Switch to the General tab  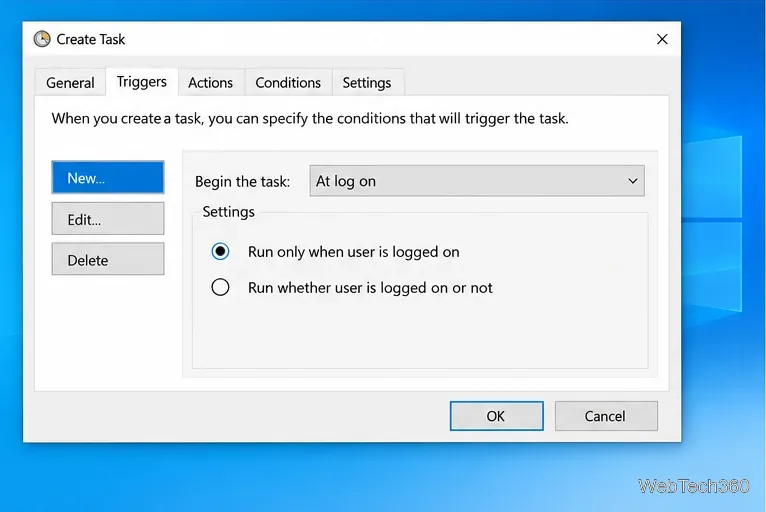[x=70, y=83]
